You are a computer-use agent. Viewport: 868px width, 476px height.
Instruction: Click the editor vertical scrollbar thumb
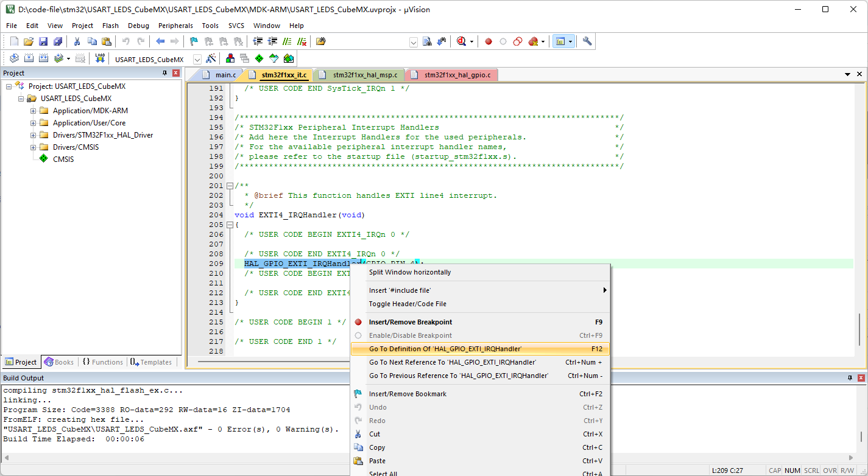click(860, 329)
